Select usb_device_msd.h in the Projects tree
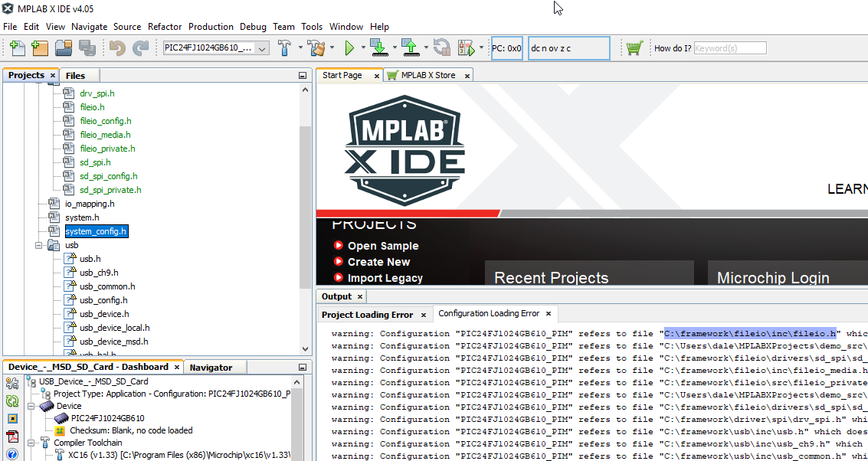 click(114, 342)
